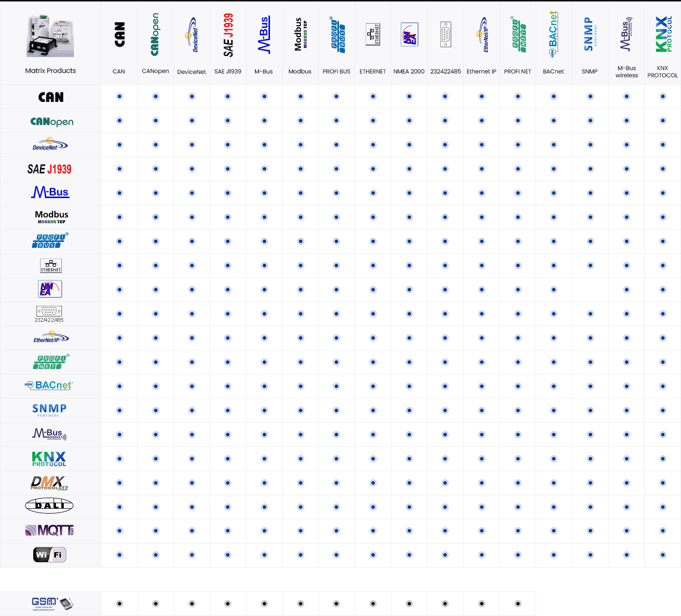This screenshot has width=681, height=616.
Task: Choose the WiFi row, KNX PROTOCOL column dot
Action: pyautogui.click(x=663, y=555)
